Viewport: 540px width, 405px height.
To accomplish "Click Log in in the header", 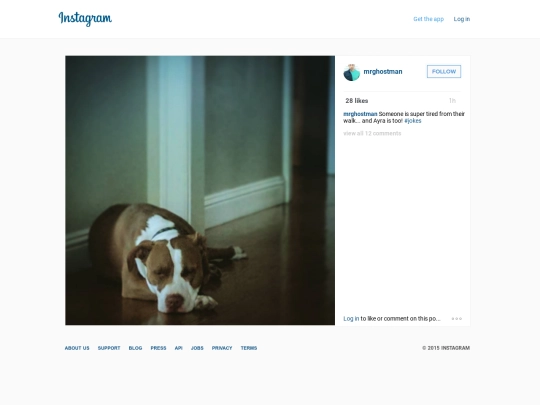I will [x=461, y=19].
